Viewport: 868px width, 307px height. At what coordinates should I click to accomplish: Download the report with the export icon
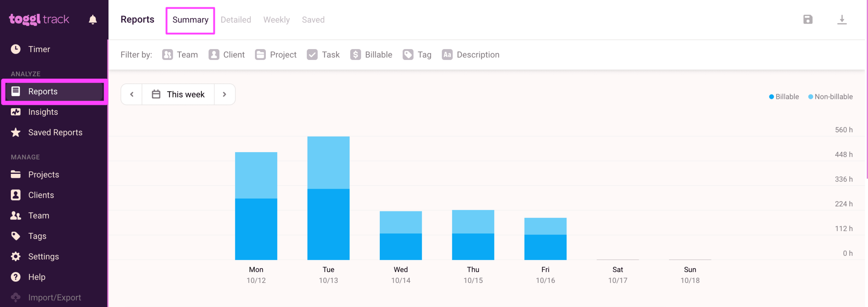[x=842, y=20]
